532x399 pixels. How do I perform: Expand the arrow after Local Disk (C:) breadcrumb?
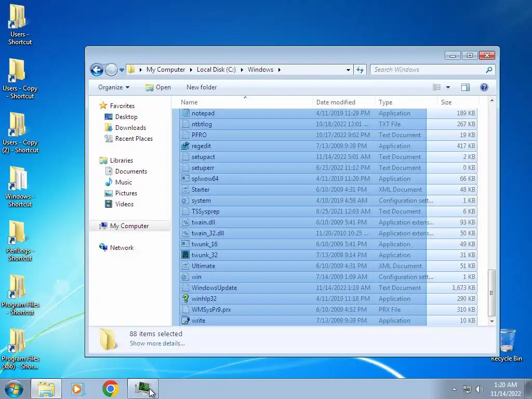[x=242, y=70]
